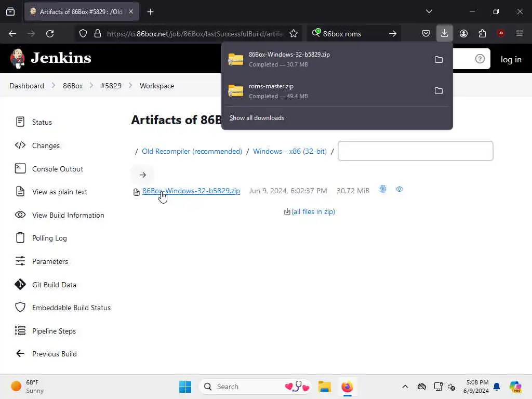The width and height of the screenshot is (532, 399).
Task: Show all downloads
Action: [x=257, y=118]
